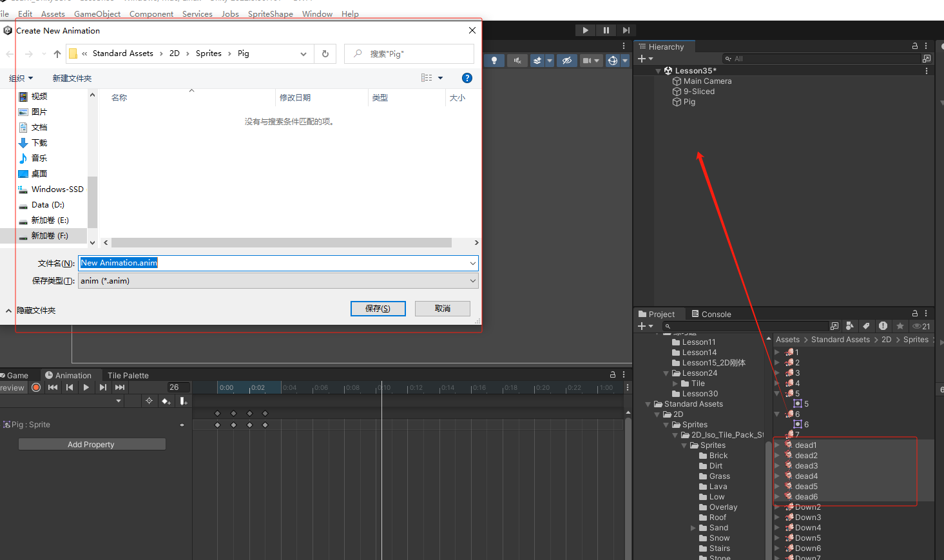Click the 保存(S) save button in dialog
The image size is (944, 560).
coord(378,309)
